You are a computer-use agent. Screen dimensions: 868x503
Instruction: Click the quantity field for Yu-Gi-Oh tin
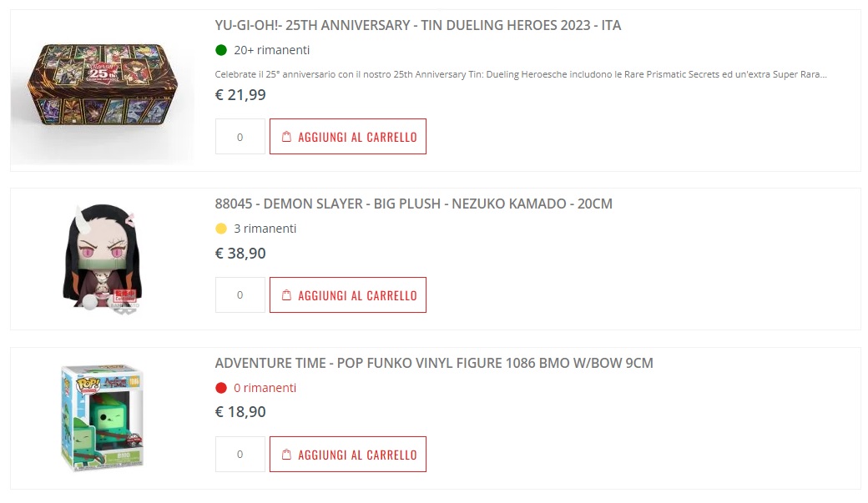(240, 137)
